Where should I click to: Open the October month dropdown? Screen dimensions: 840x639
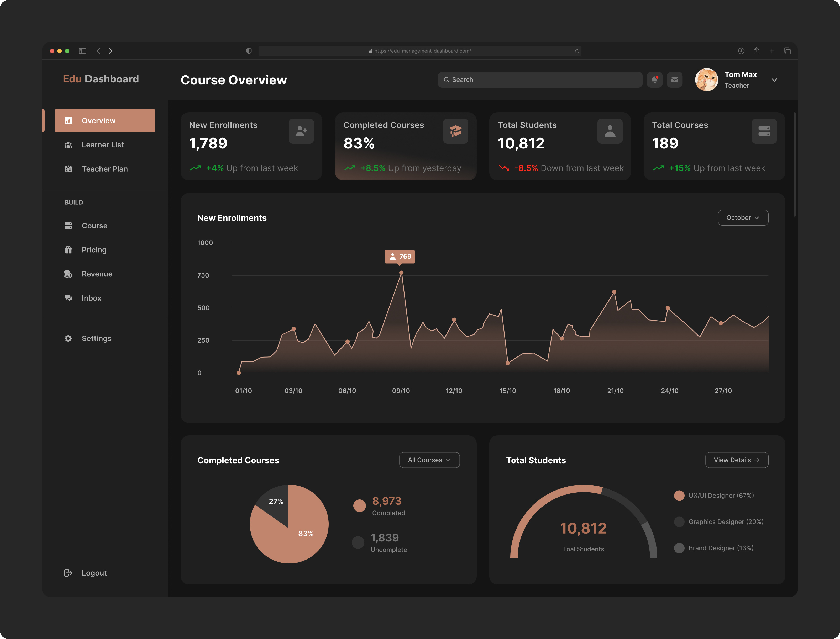(743, 217)
